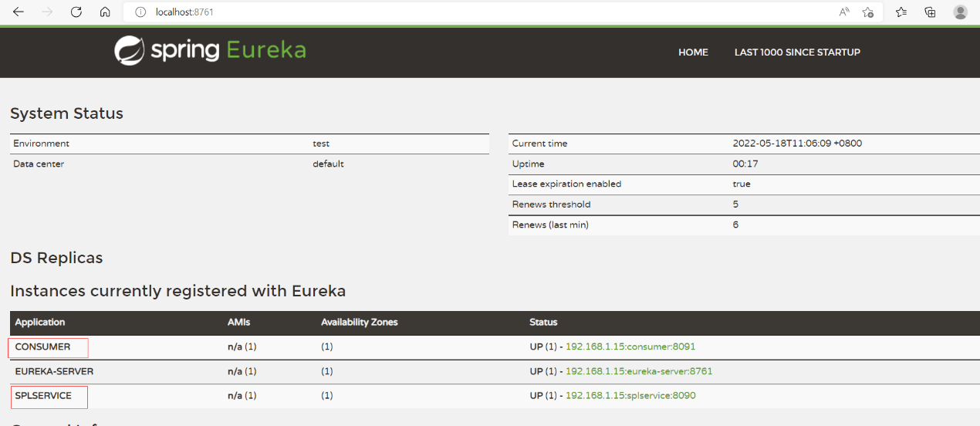Click the AMIs column header
Viewport: 980px width, 426px height.
tap(239, 322)
